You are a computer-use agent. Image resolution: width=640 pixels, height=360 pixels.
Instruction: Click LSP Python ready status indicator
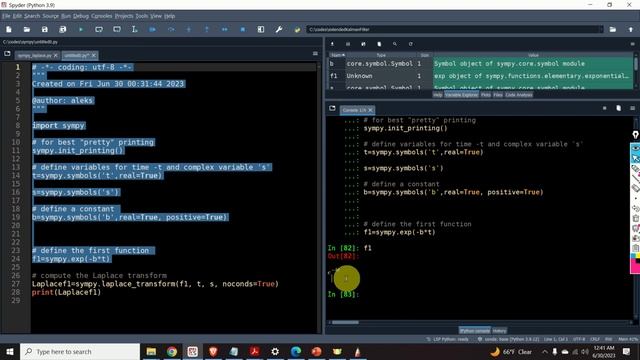448,339
